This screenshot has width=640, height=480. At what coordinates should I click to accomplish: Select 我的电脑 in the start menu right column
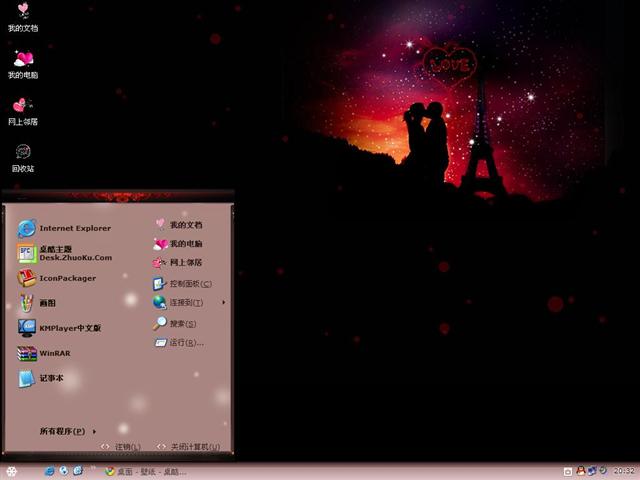[178, 244]
